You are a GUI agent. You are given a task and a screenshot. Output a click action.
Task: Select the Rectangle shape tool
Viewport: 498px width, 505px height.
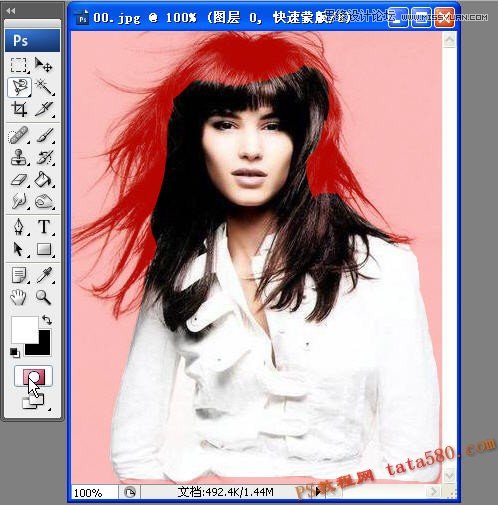[x=44, y=249]
